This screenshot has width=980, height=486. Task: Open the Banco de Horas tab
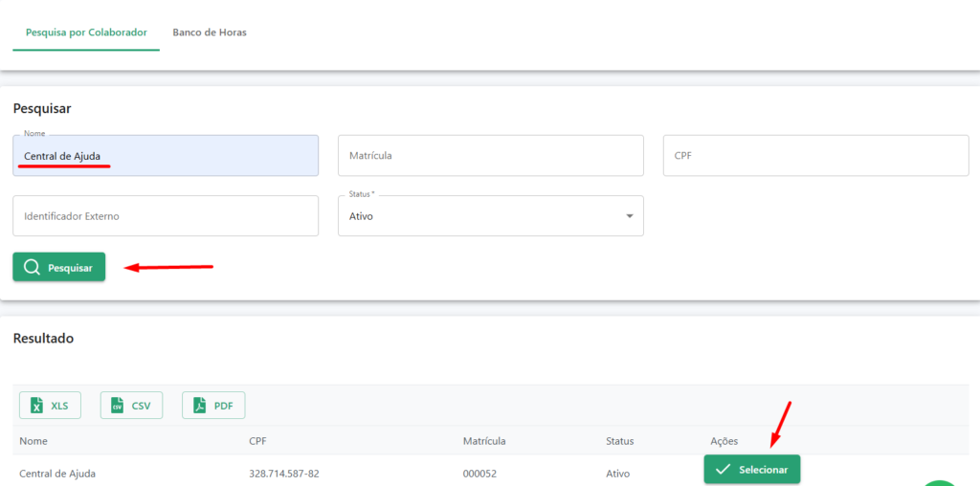[210, 33]
